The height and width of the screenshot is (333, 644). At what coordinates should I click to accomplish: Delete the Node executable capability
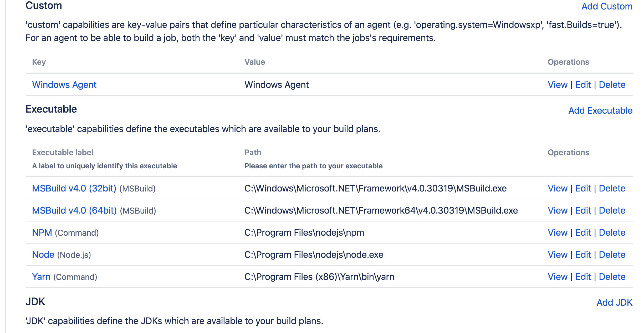612,255
